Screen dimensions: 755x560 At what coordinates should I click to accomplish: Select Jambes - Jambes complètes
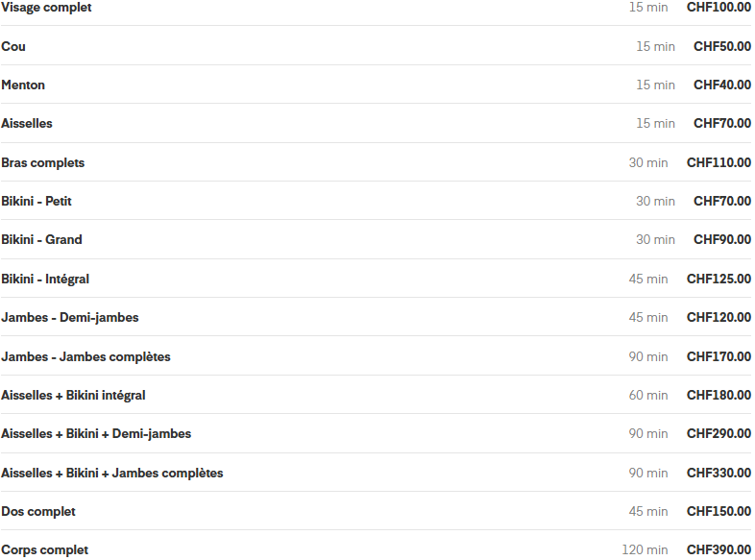click(x=85, y=357)
